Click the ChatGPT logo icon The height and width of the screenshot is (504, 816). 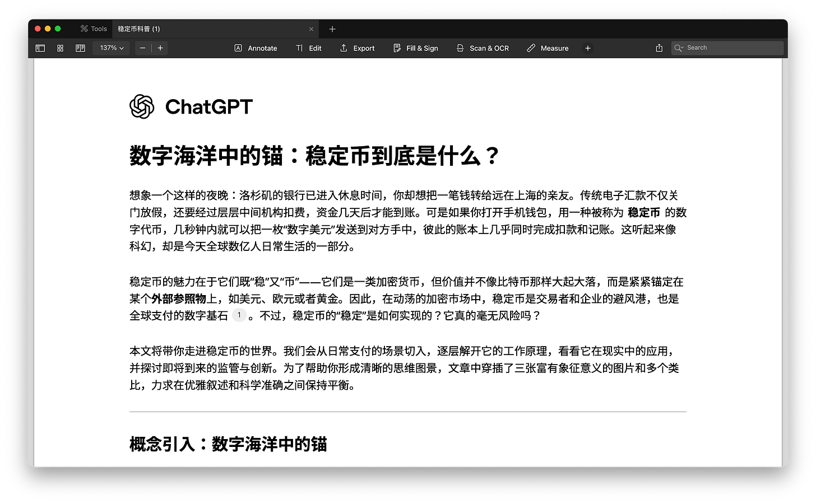point(142,106)
